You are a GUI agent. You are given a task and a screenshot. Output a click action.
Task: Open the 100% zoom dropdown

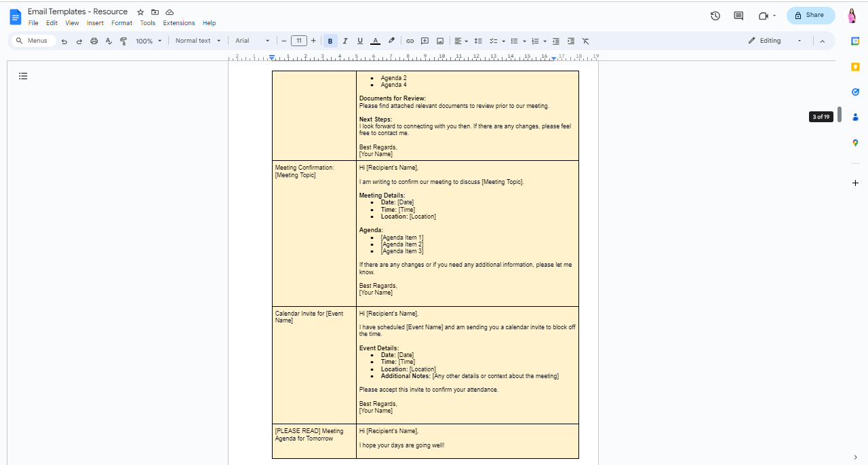tap(149, 41)
